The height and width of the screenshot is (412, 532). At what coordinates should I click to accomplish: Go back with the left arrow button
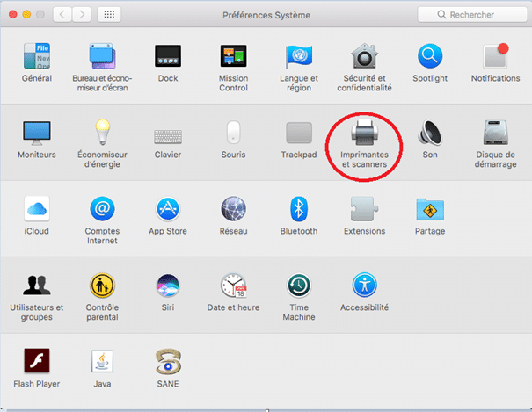62,15
